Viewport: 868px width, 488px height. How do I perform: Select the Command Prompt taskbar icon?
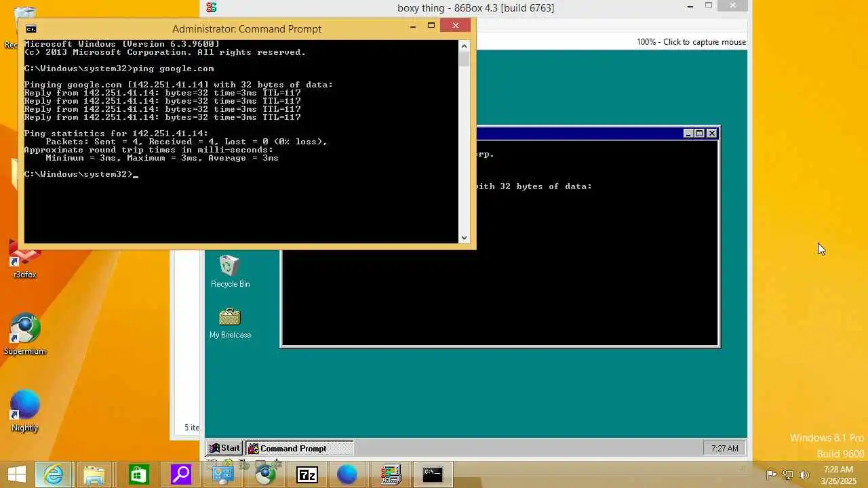(x=433, y=474)
